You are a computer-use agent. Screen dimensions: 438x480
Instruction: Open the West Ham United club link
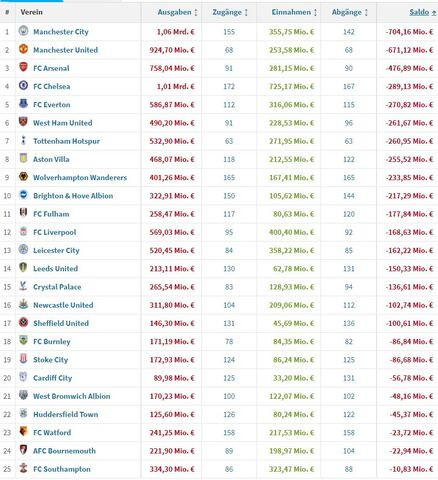[63, 123]
